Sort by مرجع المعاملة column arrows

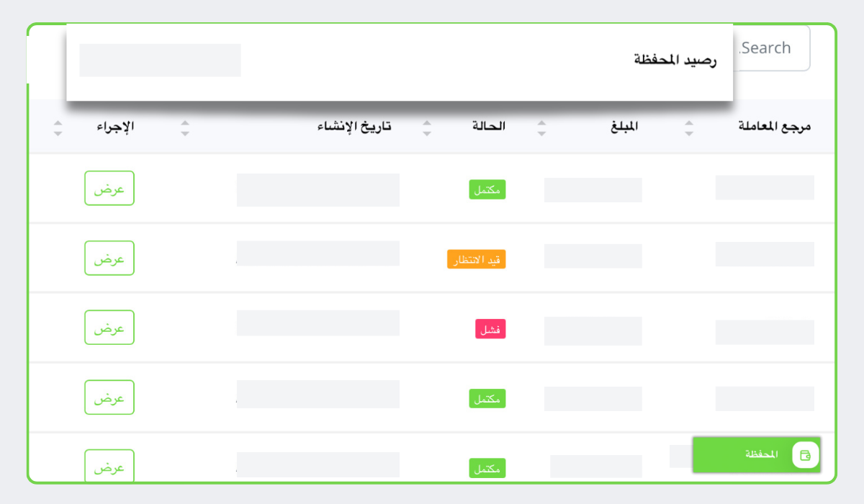click(x=689, y=128)
